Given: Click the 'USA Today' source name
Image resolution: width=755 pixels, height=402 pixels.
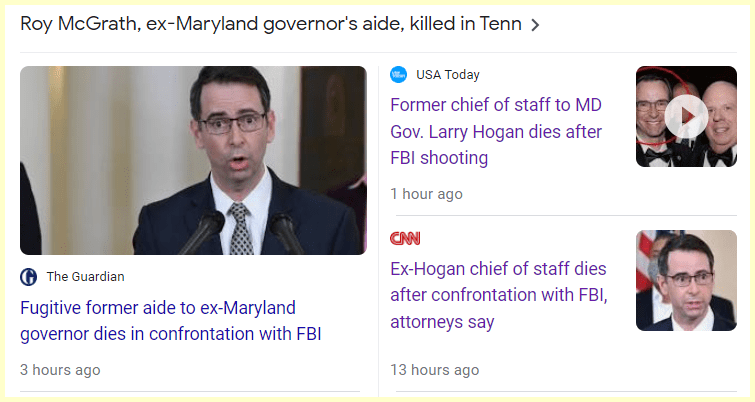Looking at the screenshot, I should (x=448, y=75).
